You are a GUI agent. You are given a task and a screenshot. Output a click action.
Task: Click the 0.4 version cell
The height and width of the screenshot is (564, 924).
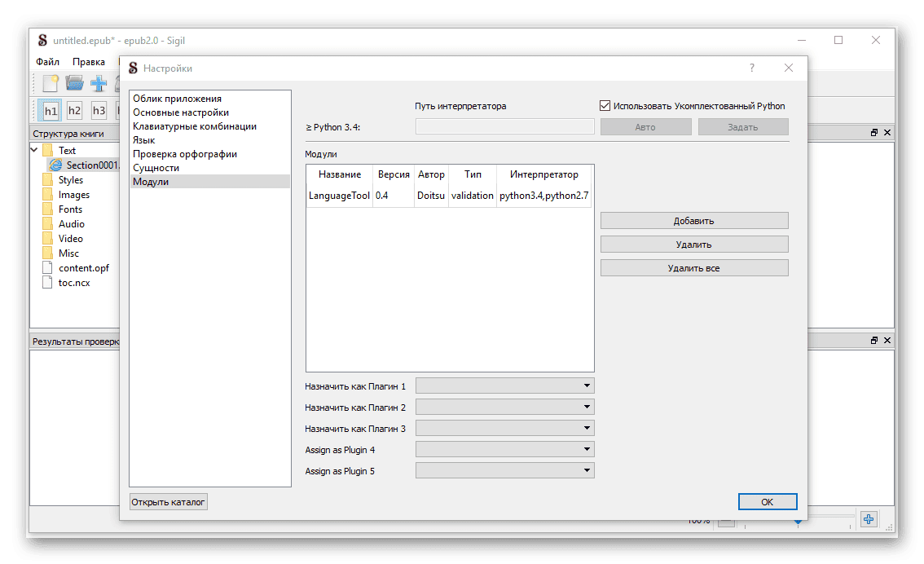point(394,196)
